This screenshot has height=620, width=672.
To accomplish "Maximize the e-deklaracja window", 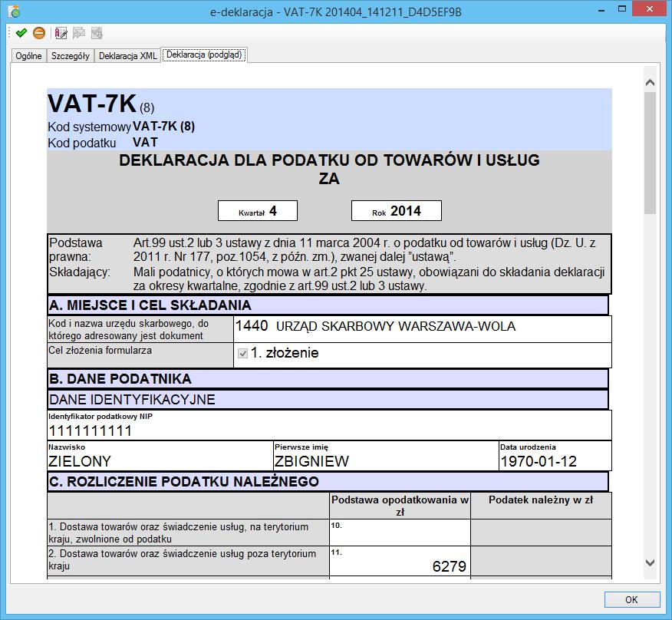I will coord(622,9).
